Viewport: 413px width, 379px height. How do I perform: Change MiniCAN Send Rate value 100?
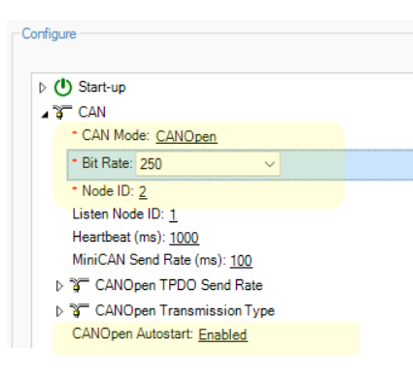(241, 261)
